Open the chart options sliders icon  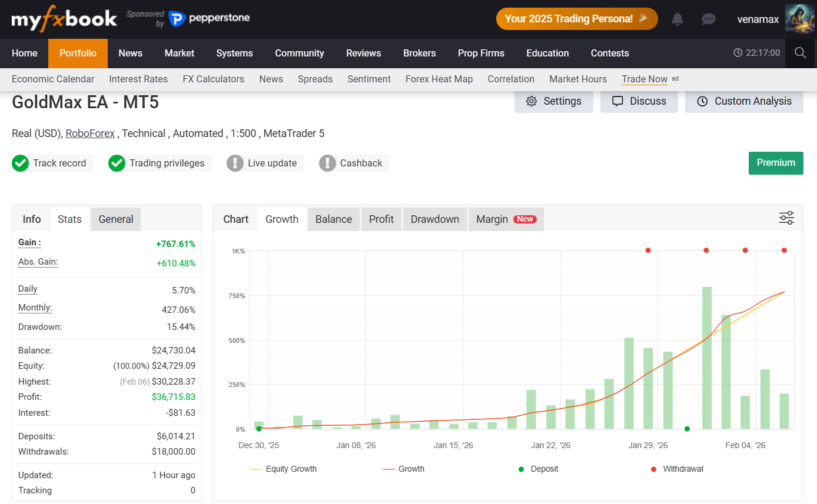point(786,218)
